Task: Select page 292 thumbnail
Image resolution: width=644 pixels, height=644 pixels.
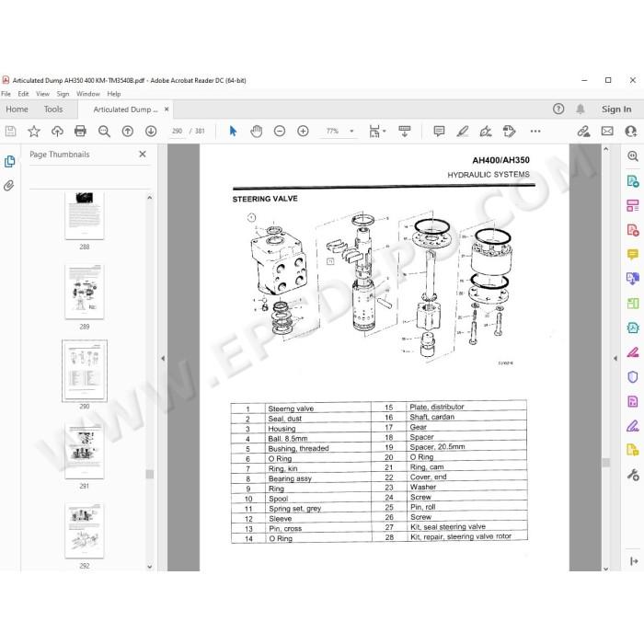Action: tap(85, 531)
